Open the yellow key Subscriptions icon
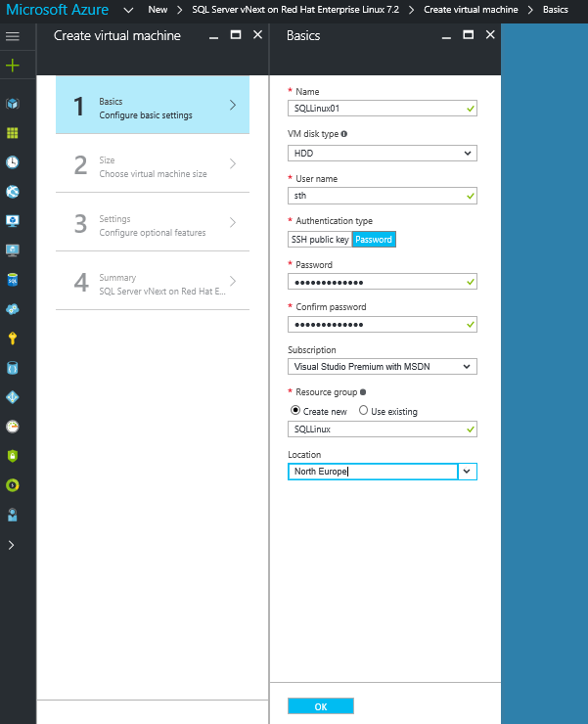This screenshot has width=588, height=724. click(x=13, y=339)
